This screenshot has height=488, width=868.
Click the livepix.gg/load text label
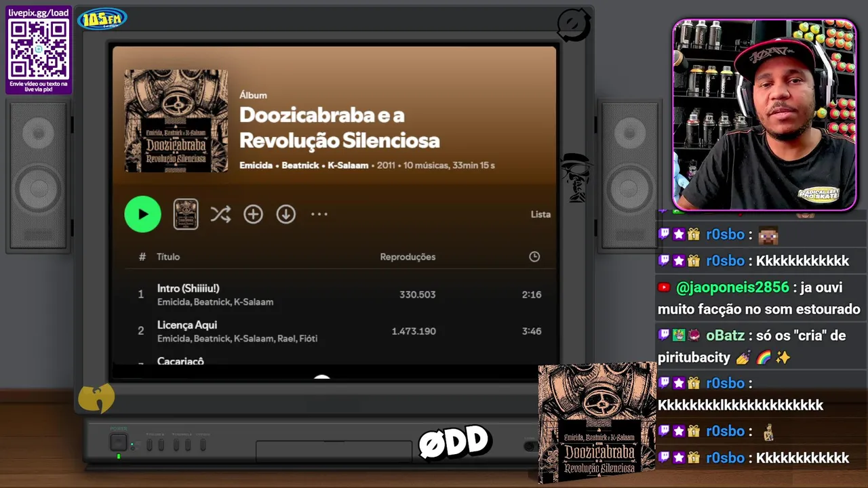click(39, 13)
